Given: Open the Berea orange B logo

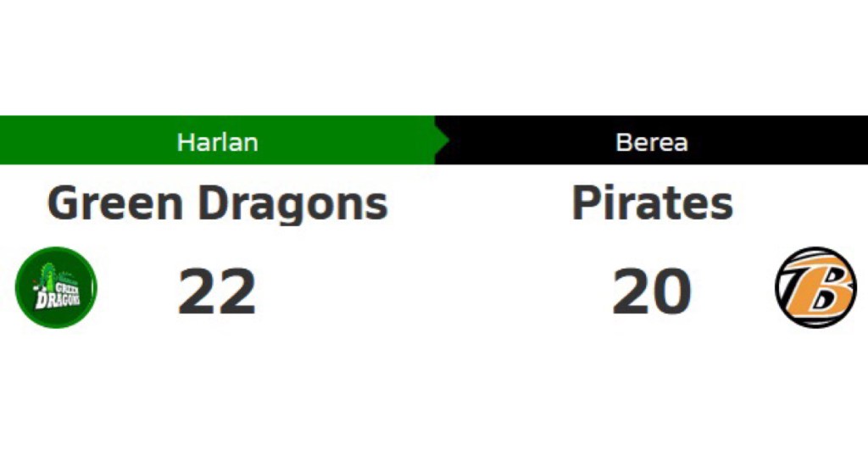Looking at the screenshot, I should (x=816, y=287).
